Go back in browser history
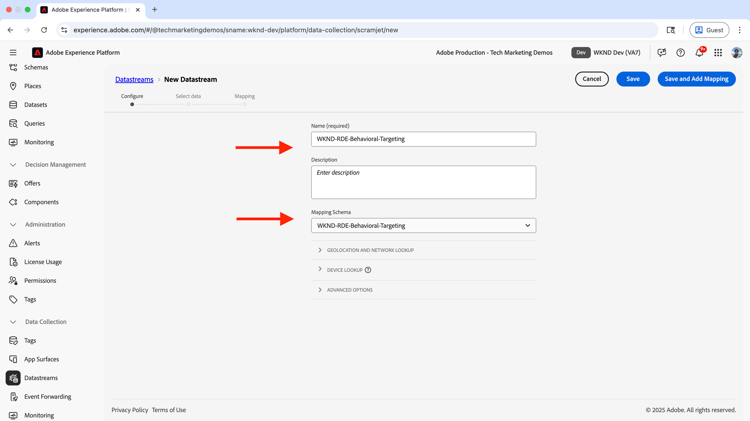The image size is (750, 421). coord(11,30)
